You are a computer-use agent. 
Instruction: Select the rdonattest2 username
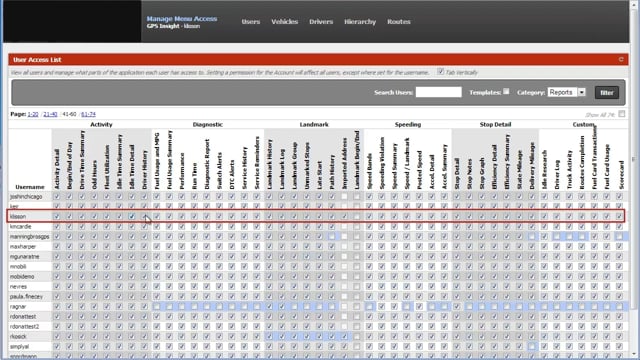24,326
